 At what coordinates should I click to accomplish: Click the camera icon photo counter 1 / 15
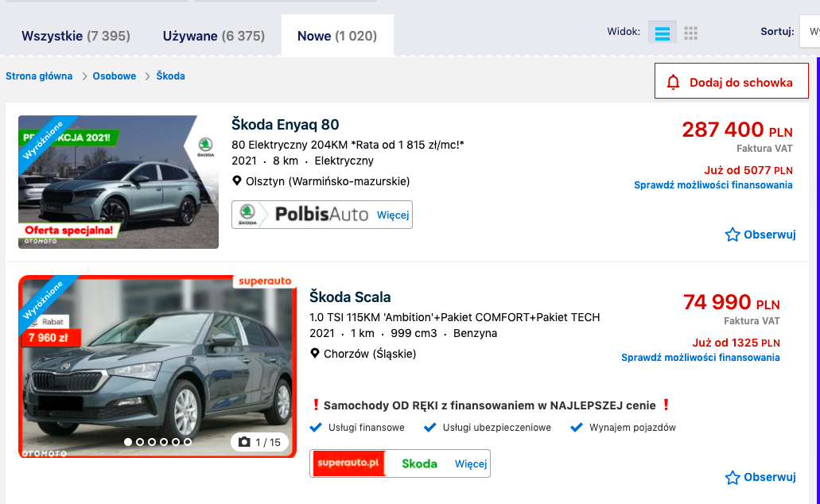click(260, 442)
